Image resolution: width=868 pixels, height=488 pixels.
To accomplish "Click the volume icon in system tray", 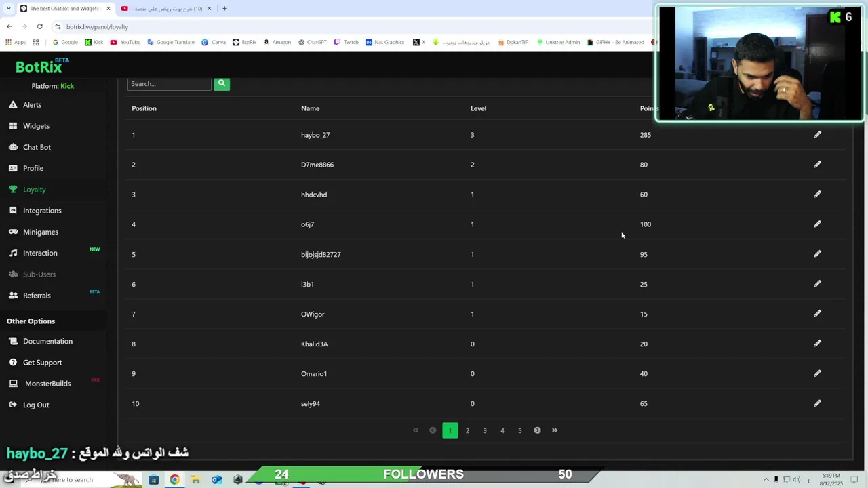I will coord(797,480).
